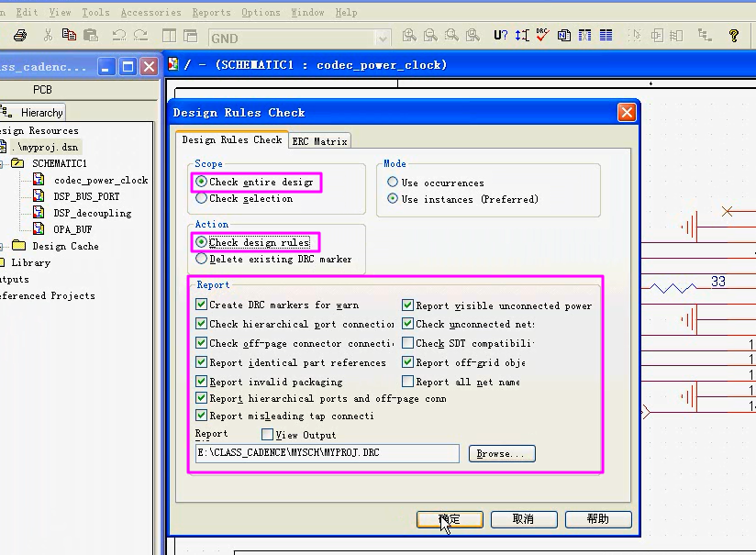Click the Design Rules Check toolbar icon
This screenshot has width=756, height=555.
[x=542, y=37]
